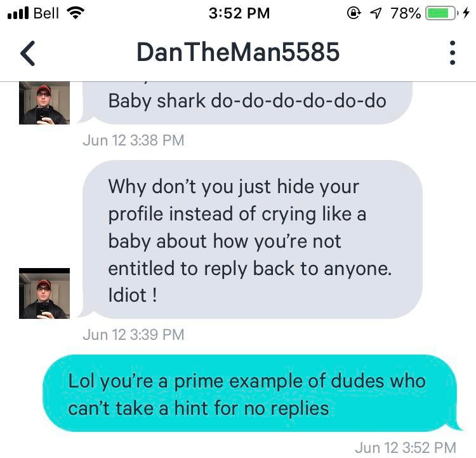
Task: Open the three-dot options menu
Action: pos(453,53)
